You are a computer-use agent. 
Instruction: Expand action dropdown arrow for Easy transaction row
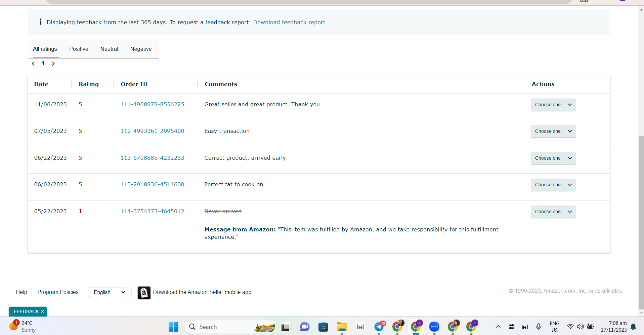click(570, 131)
